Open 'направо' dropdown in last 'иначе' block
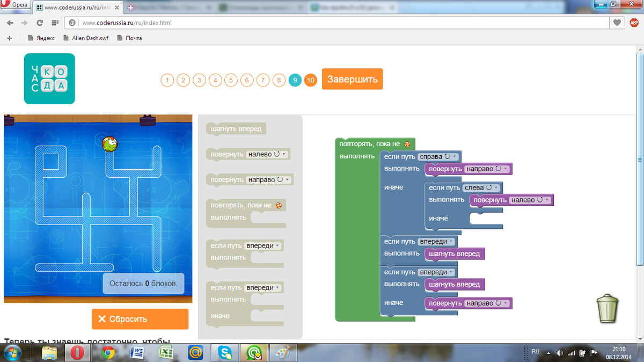The image size is (644, 362). click(486, 303)
